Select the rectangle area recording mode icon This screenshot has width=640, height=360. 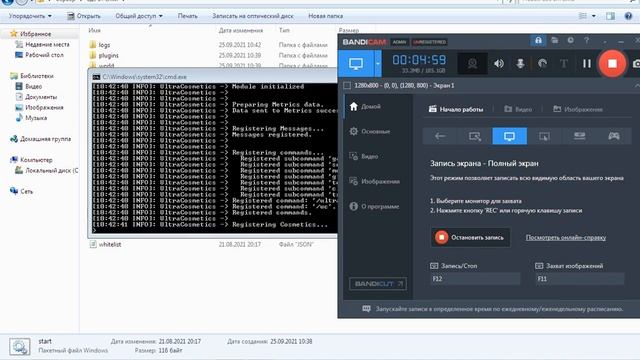[x=475, y=136]
